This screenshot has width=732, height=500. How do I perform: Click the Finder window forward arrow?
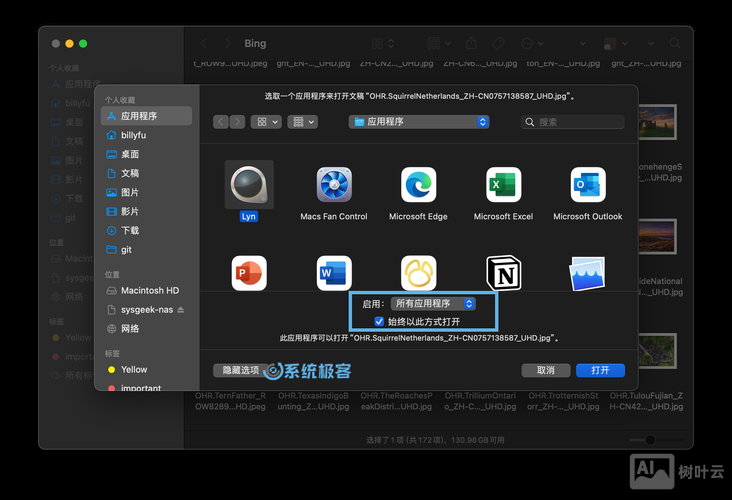tap(228, 43)
